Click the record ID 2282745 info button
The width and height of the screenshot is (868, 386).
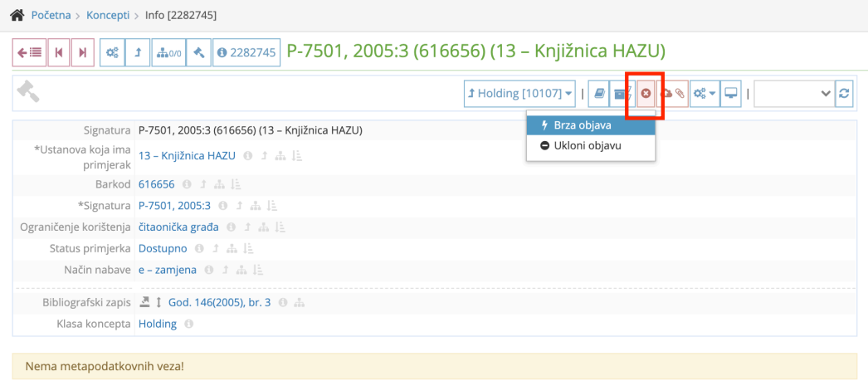coord(246,52)
